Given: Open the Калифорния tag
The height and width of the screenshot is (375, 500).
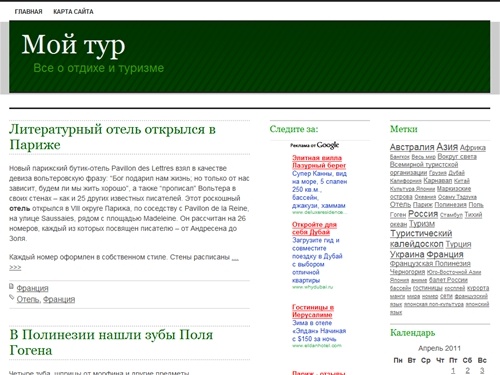Looking at the screenshot, I should [406, 181].
